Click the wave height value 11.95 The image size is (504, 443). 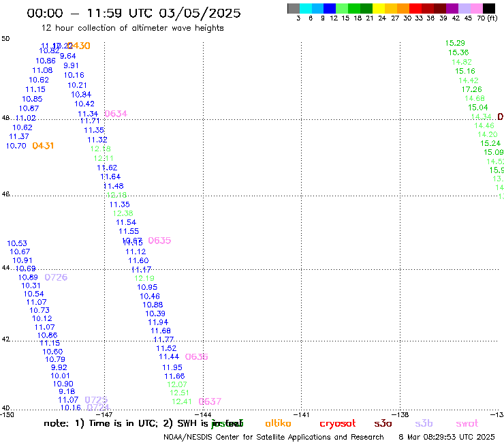click(172, 367)
